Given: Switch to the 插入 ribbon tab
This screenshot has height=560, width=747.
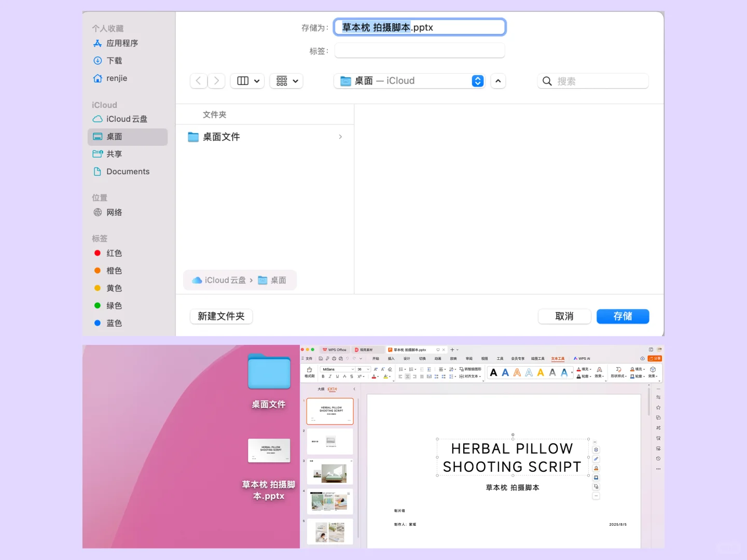Looking at the screenshot, I should click(391, 358).
